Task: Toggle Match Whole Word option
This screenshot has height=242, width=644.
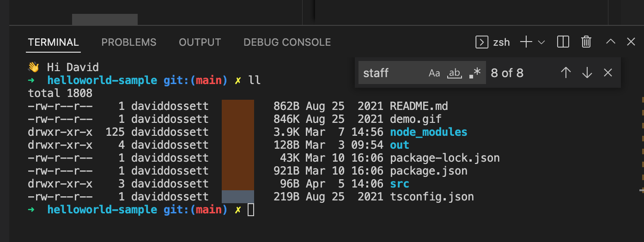Action: (x=455, y=73)
